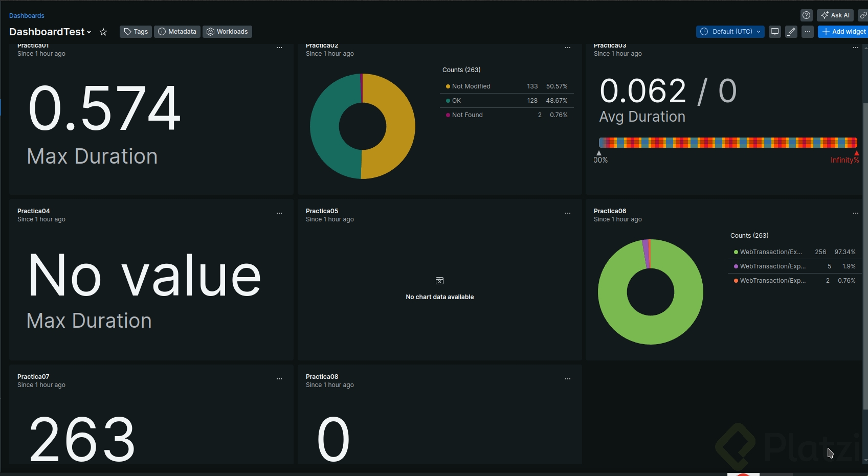The height and width of the screenshot is (476, 868).
Task: Click the striped Avg Duration bullet bar
Action: pos(728,143)
